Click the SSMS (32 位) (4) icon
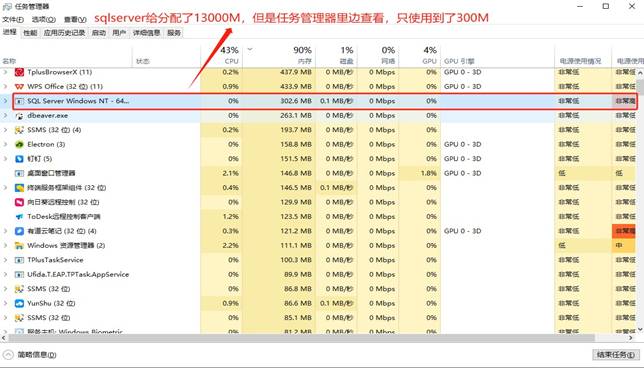 (x=19, y=130)
